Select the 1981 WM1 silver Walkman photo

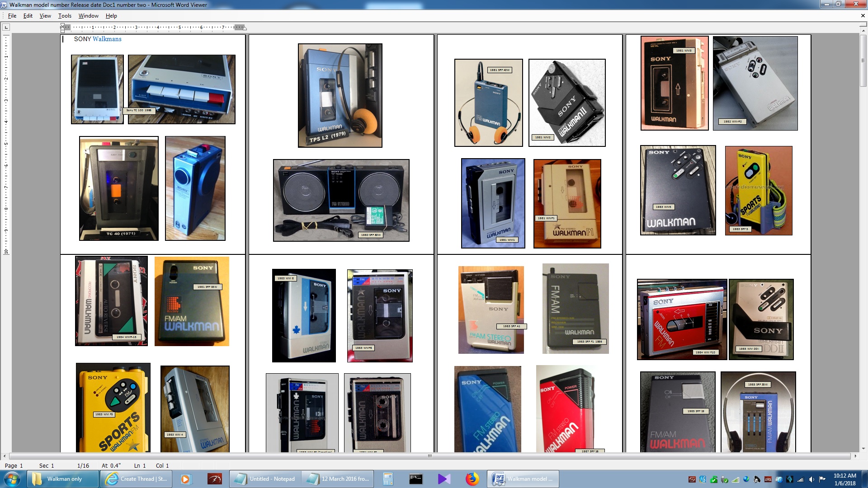pos(493,203)
